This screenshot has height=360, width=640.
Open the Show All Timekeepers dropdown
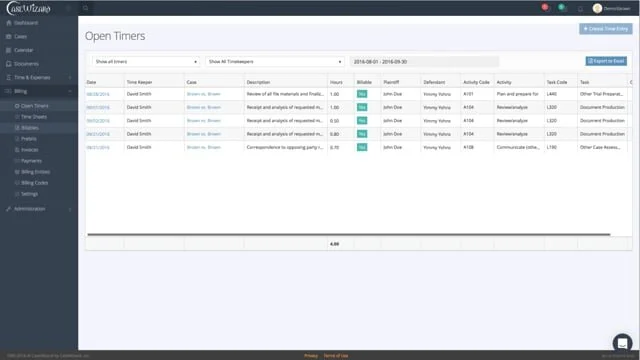(275, 62)
